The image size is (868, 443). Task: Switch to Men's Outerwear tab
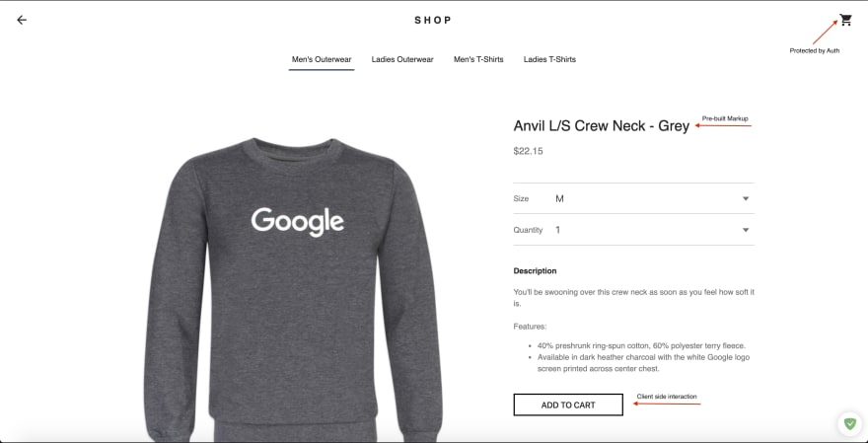click(322, 59)
